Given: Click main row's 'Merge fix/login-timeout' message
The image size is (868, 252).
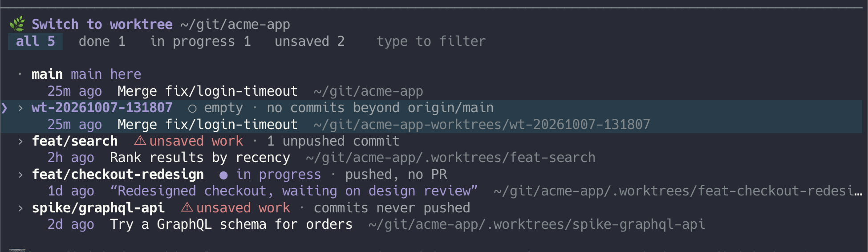Looking at the screenshot, I should pyautogui.click(x=207, y=91).
